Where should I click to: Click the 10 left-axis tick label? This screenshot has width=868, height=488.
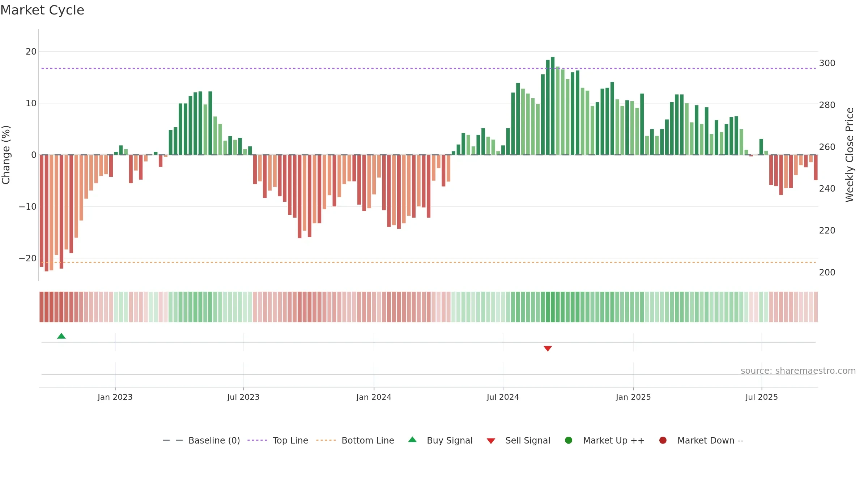[31, 103]
